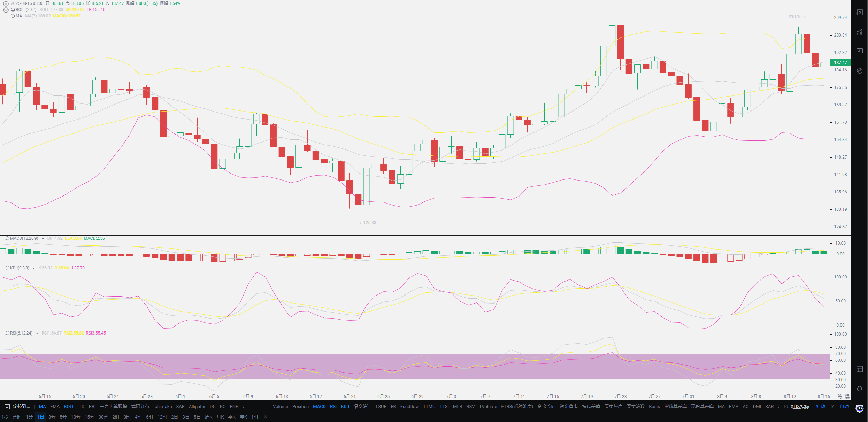Click the circular swap icon in right sidebar
Viewport: 868px width, 422px height.
(x=860, y=71)
